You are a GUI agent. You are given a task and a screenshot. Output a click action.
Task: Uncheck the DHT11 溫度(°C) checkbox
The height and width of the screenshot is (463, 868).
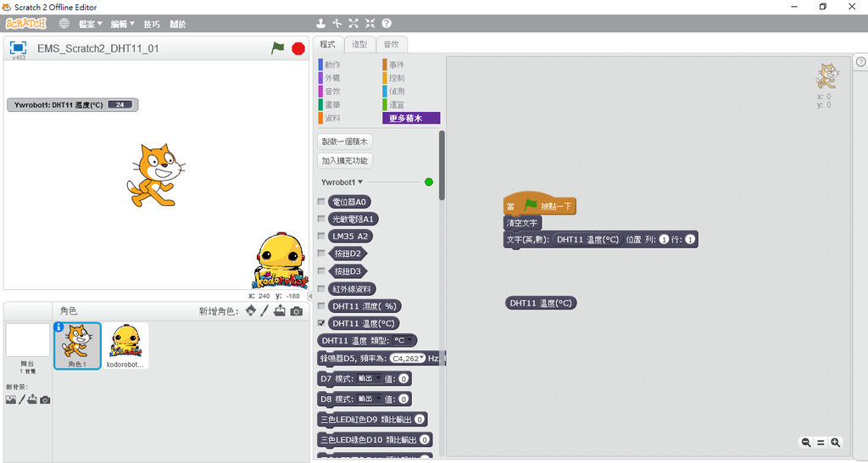320,323
